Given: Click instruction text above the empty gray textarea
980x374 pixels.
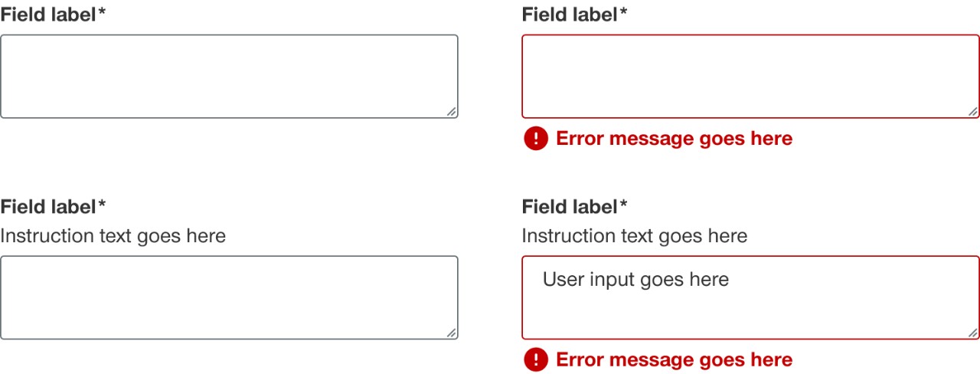Looking at the screenshot, I should tap(113, 235).
